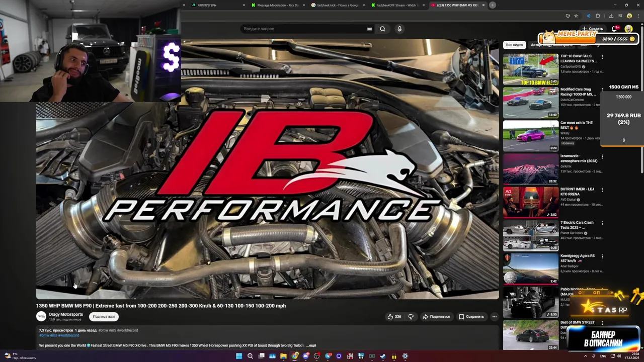
Task: Expand the video description with ...ещё
Action: pyautogui.click(x=311, y=345)
